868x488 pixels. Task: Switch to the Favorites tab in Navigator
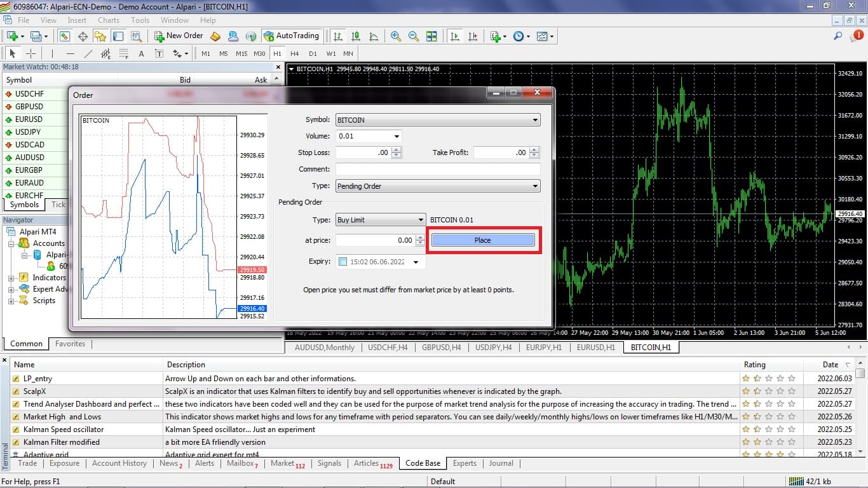pyautogui.click(x=70, y=344)
